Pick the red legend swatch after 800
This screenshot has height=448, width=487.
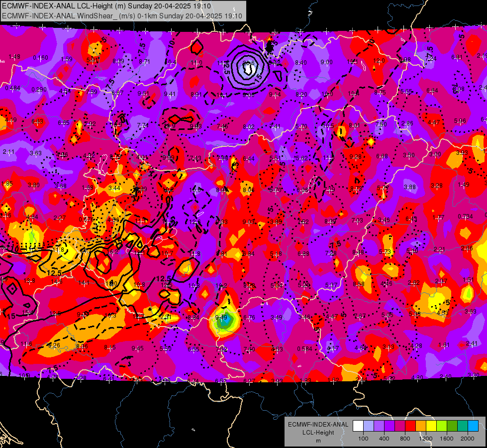pos(410,426)
